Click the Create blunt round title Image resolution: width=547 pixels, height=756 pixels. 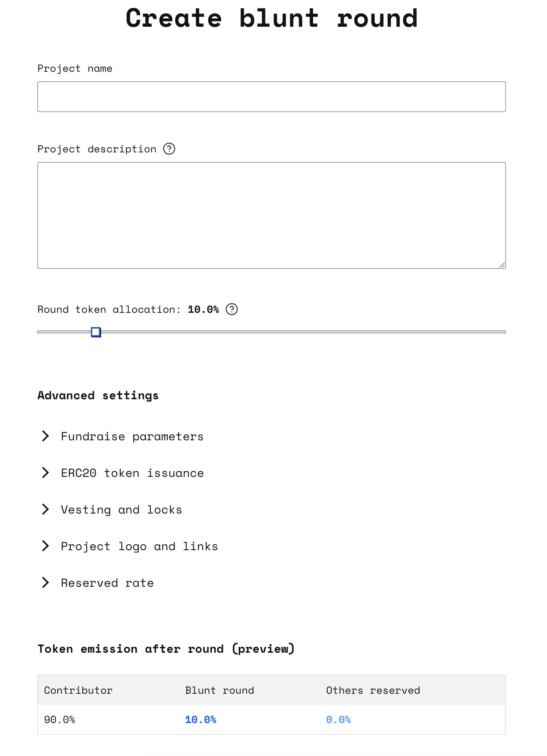pyautogui.click(x=272, y=18)
